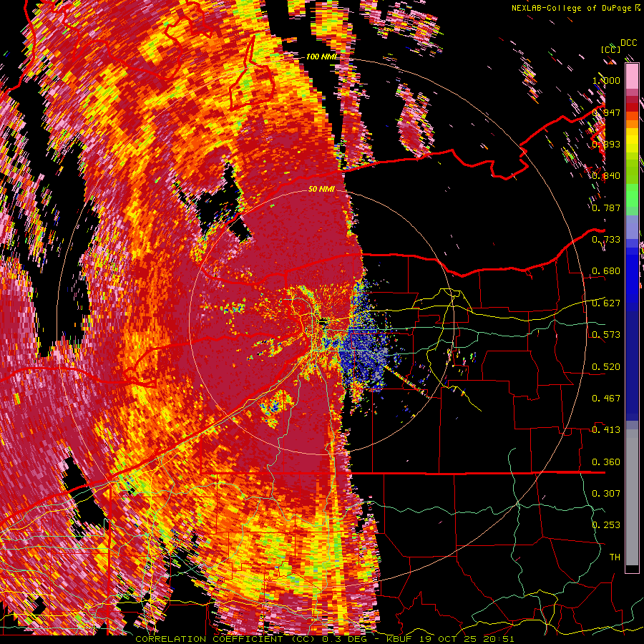Click the 0.360 legend value
The image size is (644, 644).
(x=606, y=462)
